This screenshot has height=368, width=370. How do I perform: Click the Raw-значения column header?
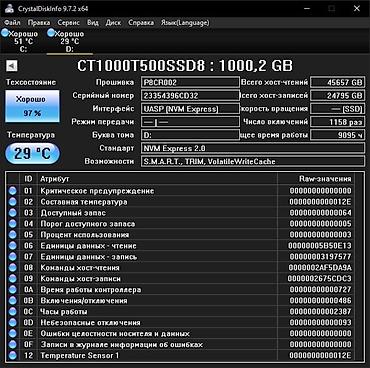coord(315,179)
